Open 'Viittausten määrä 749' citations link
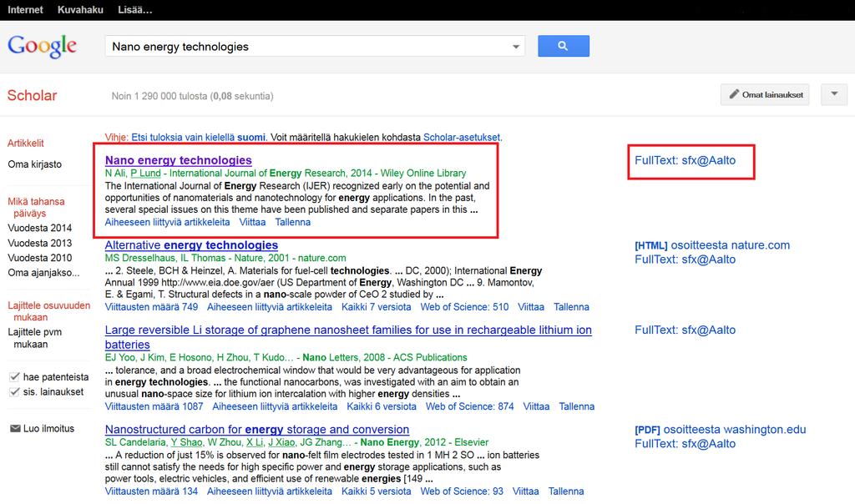The height and width of the screenshot is (504, 855). [151, 307]
